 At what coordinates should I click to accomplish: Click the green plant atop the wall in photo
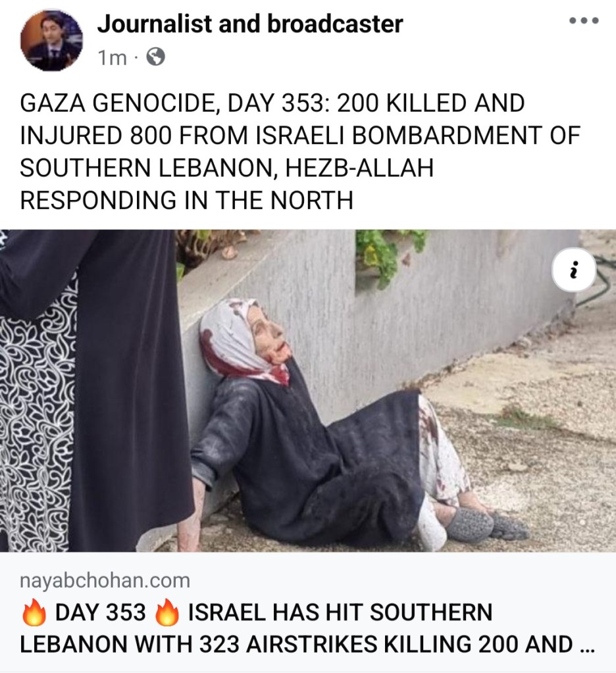388,254
